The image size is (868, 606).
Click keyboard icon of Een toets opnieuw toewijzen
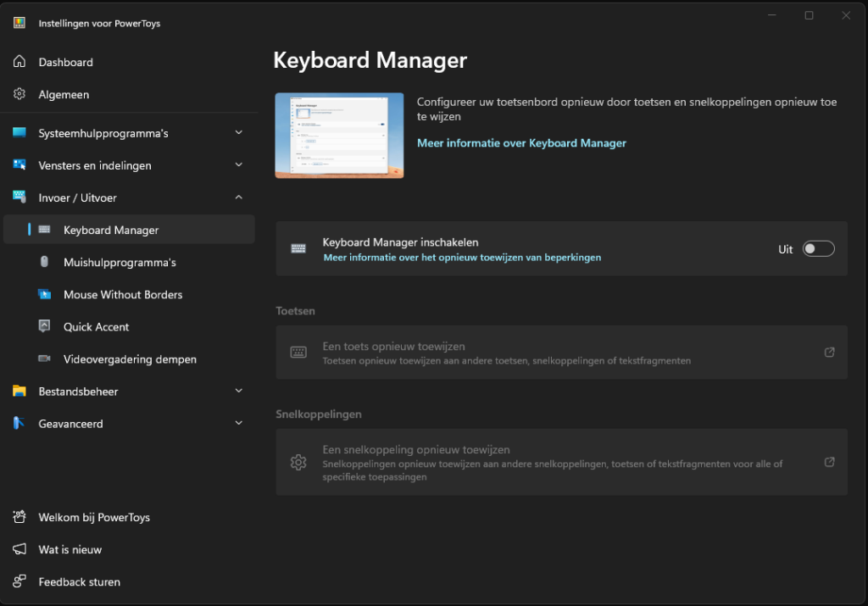(298, 352)
